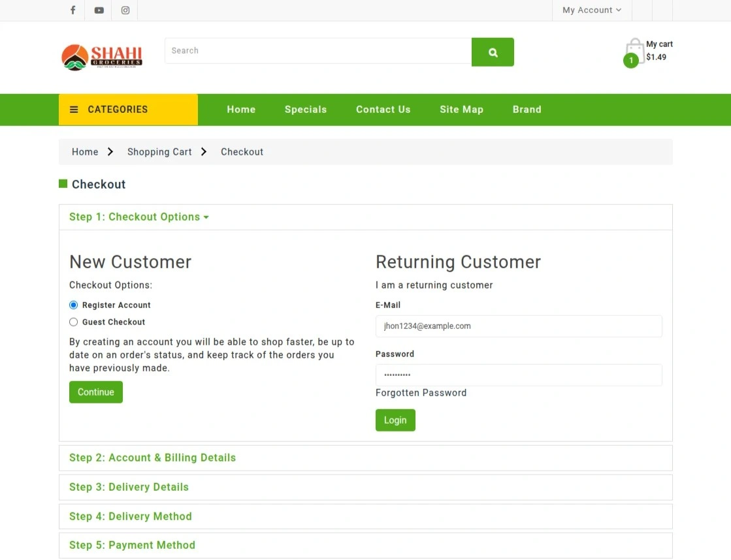
Task: Expand Step 3: Delivery Details
Action: tap(129, 488)
